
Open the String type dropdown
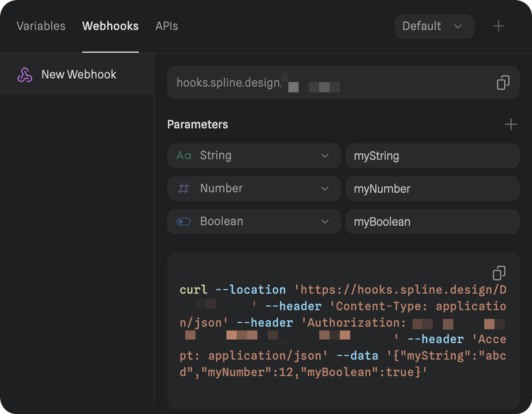coord(254,156)
